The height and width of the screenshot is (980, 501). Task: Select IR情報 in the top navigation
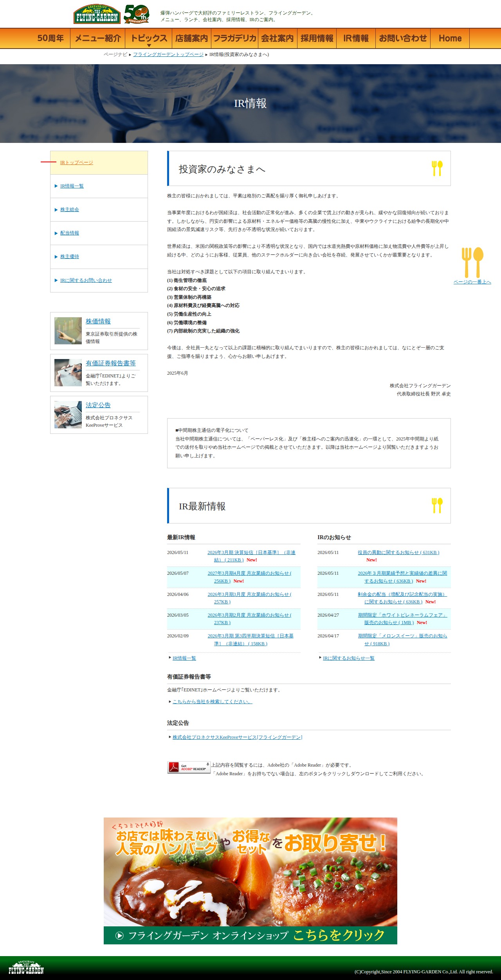(356, 38)
